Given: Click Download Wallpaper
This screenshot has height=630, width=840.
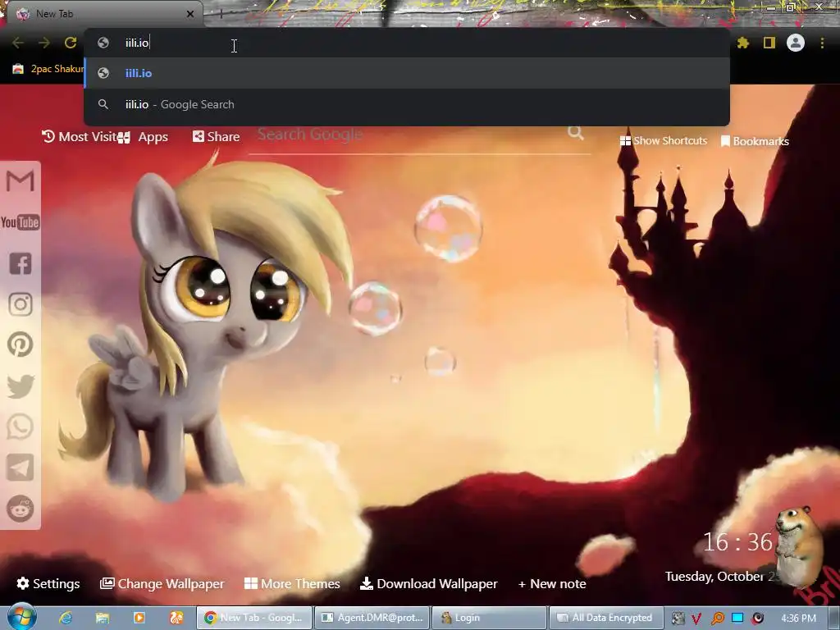Looking at the screenshot, I should pyautogui.click(x=428, y=583).
